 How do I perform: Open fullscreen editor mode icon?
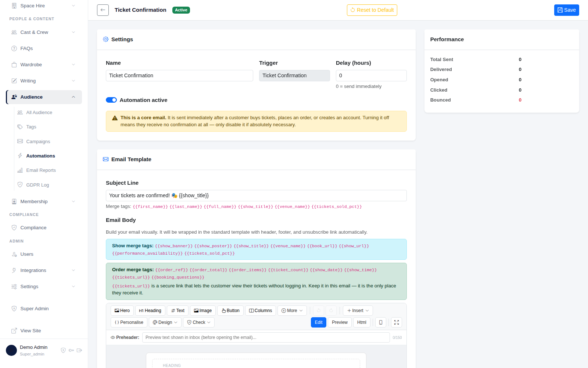[x=397, y=322]
